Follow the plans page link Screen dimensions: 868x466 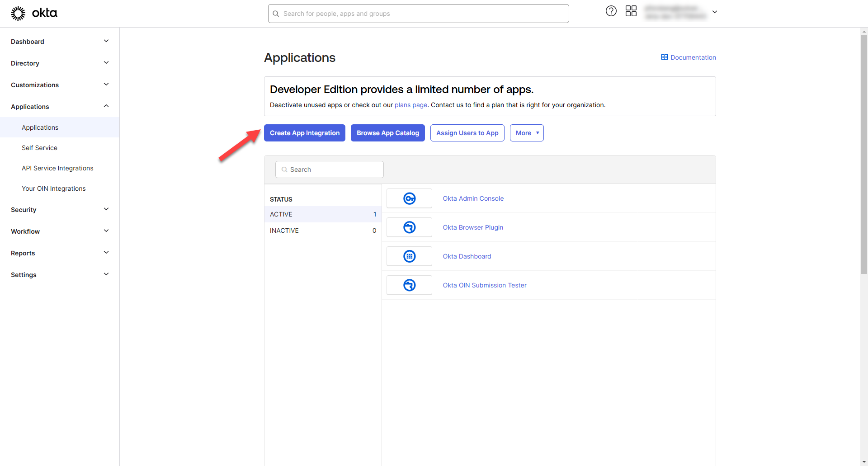click(410, 105)
